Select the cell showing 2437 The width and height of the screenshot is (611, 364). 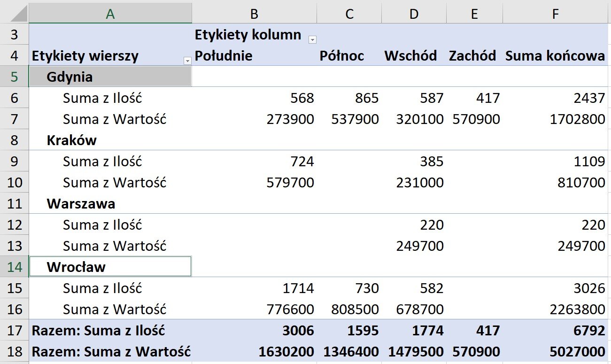click(556, 98)
